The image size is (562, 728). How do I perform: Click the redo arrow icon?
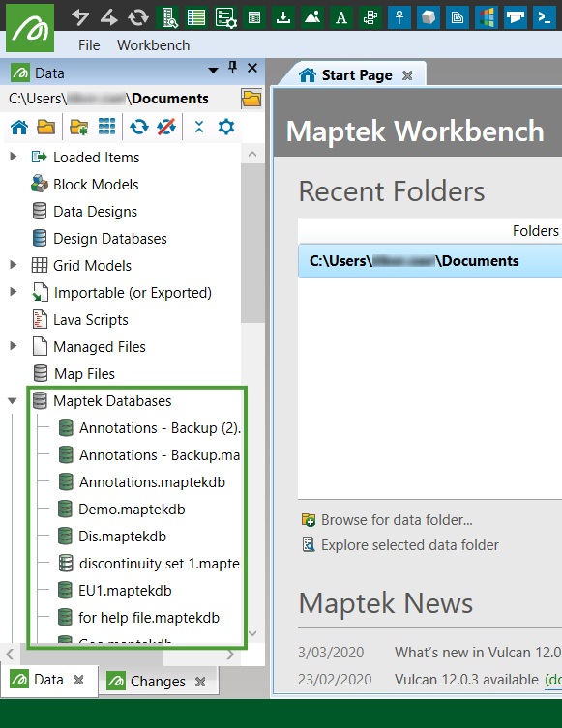(108, 17)
